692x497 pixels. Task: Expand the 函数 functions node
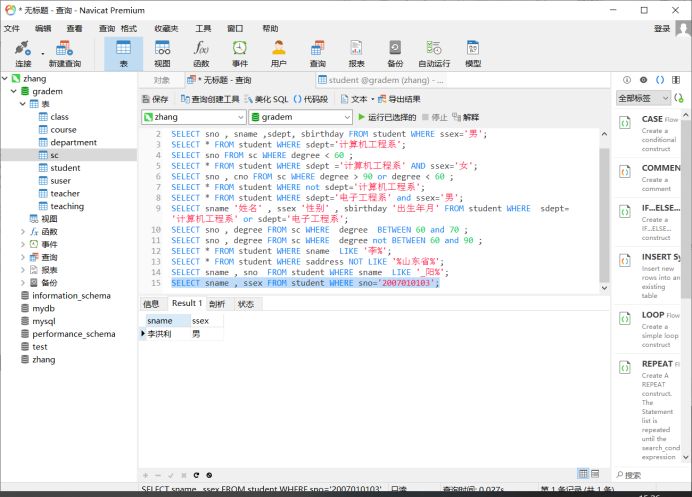(23, 232)
